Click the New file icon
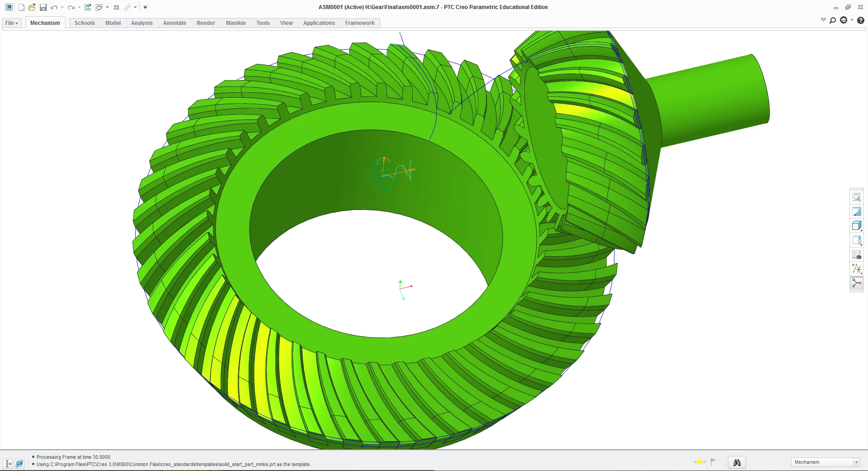This screenshot has width=868, height=471. tap(21, 7)
